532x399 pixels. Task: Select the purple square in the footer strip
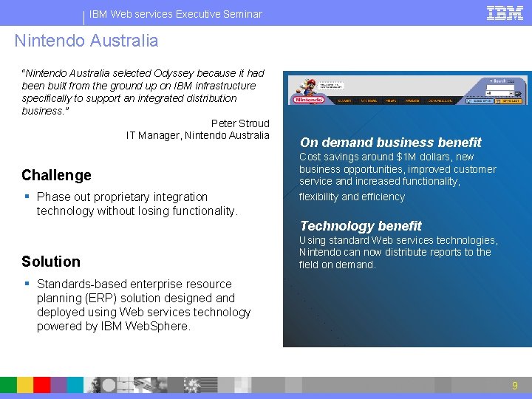point(58,385)
